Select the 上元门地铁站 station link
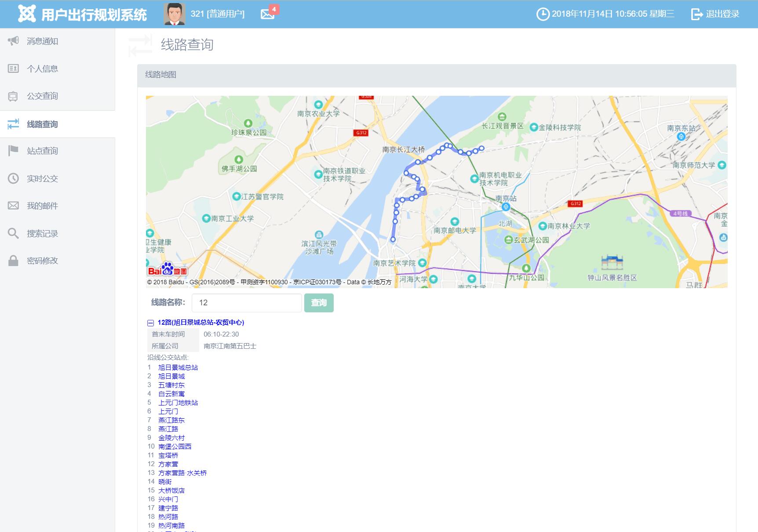This screenshot has width=758, height=532. pyautogui.click(x=178, y=403)
